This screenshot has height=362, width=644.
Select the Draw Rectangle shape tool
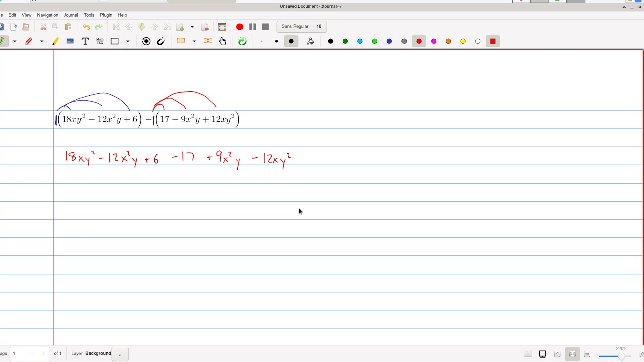[x=115, y=41]
